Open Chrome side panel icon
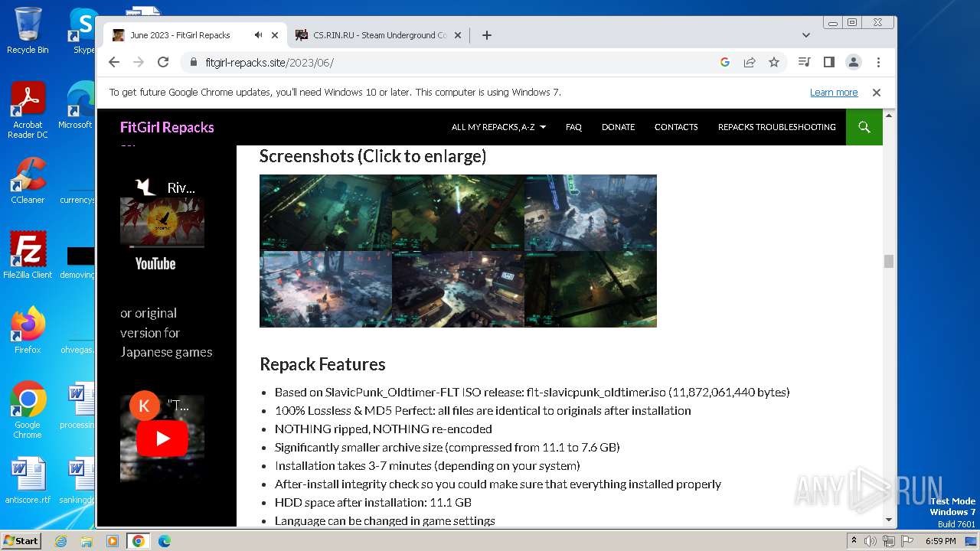Image resolution: width=980 pixels, height=551 pixels. (828, 62)
